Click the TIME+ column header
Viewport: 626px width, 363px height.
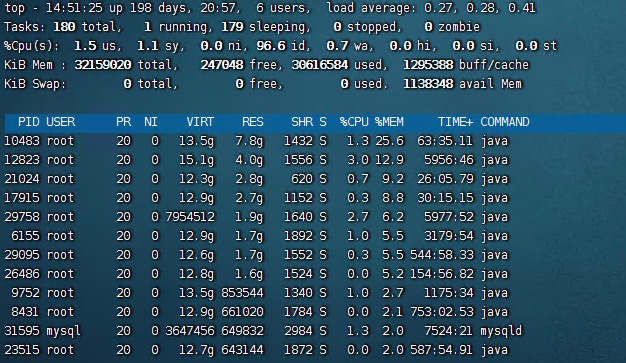point(456,122)
